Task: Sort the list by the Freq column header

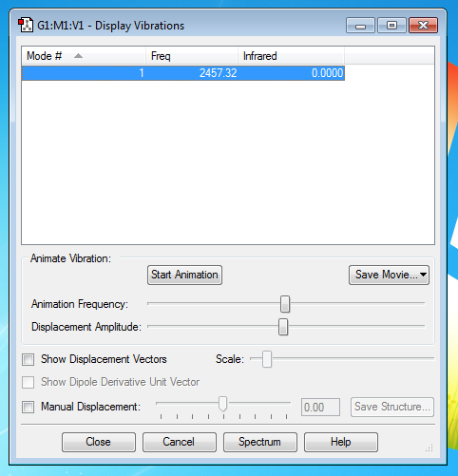Action: click(x=192, y=56)
